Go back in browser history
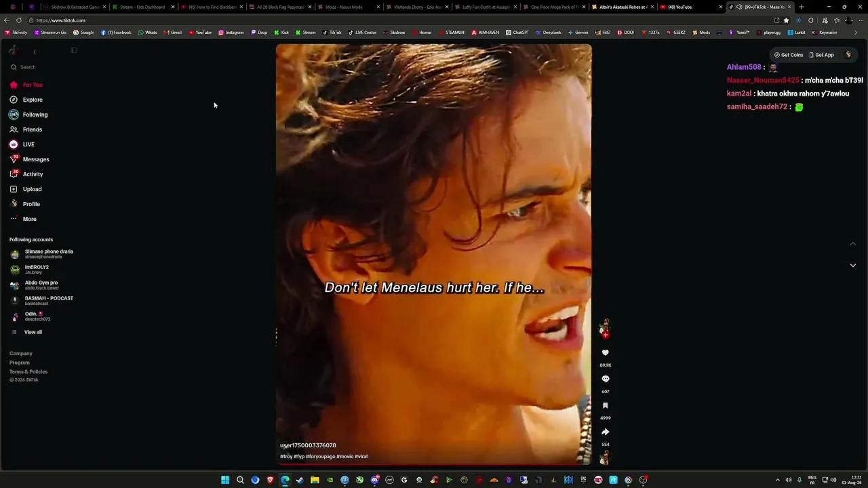This screenshot has width=868, height=488. (7, 20)
